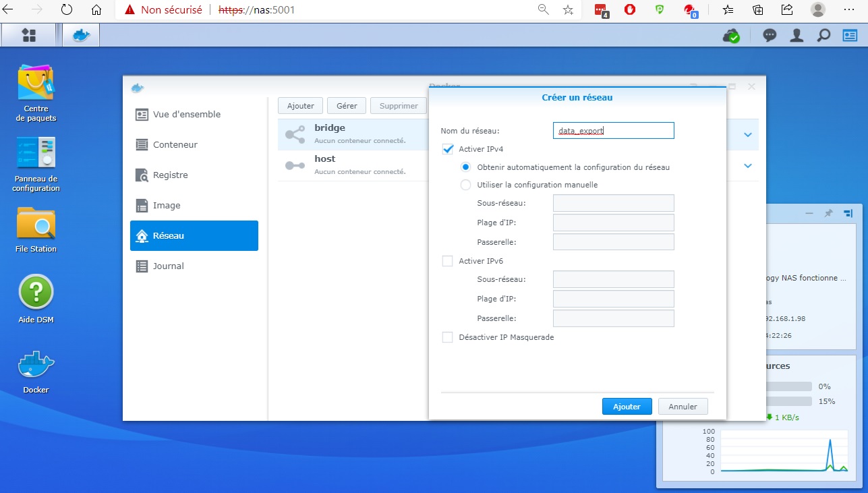Go to the Registre section
This screenshot has width=868, height=493.
point(170,175)
